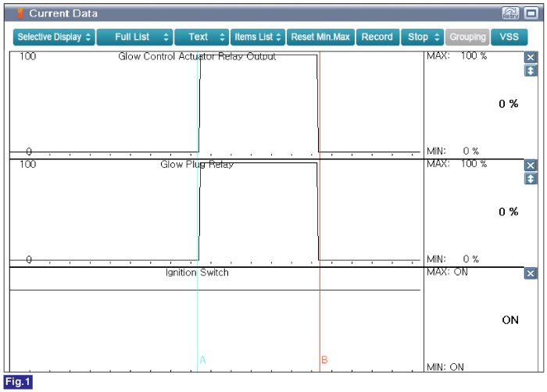Close the Glow Plug Relay graph
Screen dimensions: 547x392
pyautogui.click(x=531, y=166)
